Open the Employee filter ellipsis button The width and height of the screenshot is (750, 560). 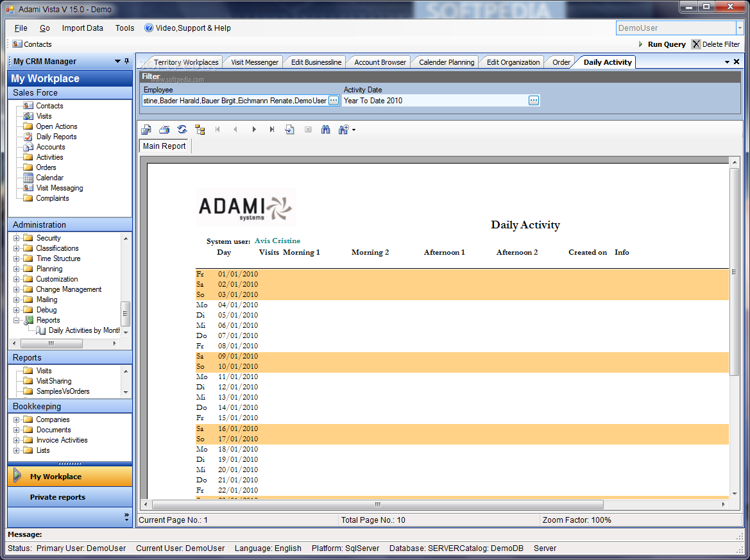tap(334, 101)
